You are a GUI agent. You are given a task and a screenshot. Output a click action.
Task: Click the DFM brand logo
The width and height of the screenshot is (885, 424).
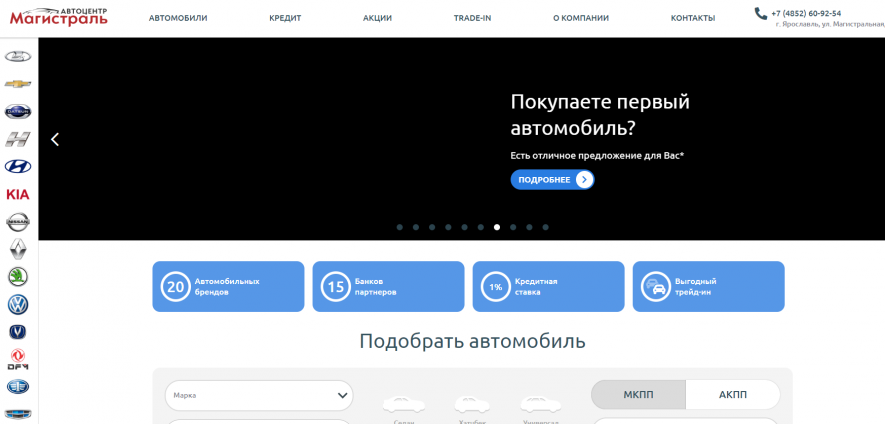pos(18,359)
